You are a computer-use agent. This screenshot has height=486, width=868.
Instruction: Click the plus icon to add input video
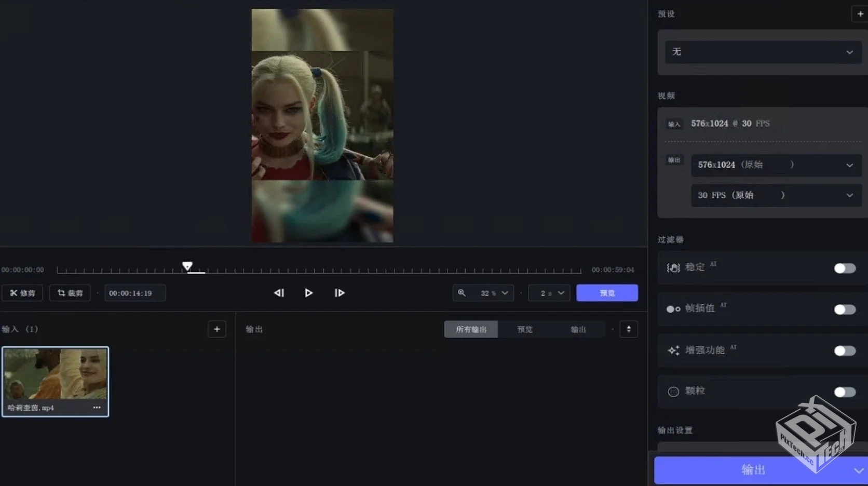[x=216, y=329]
